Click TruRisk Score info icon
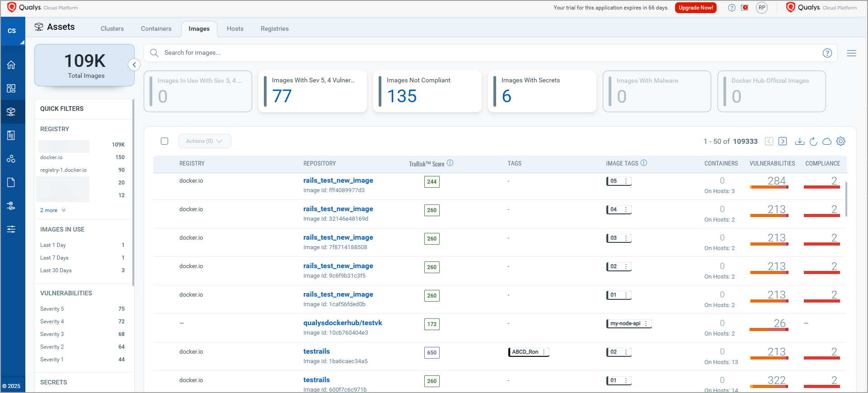Screen dimensions: 868x393 coord(450,163)
